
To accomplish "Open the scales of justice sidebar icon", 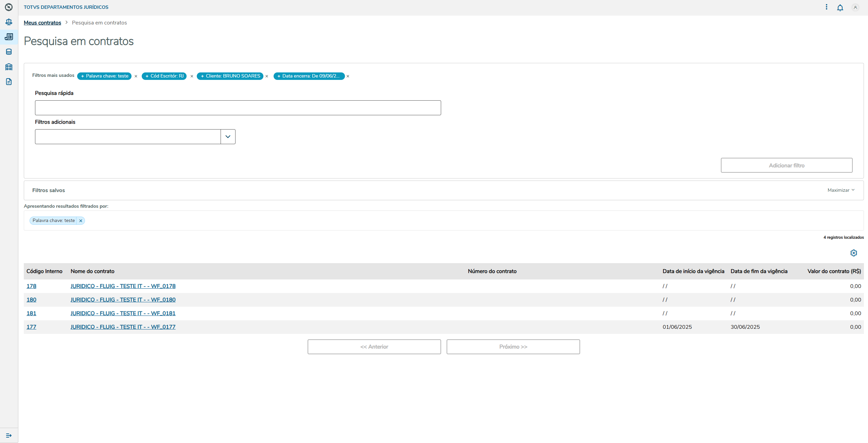I will pos(9,22).
